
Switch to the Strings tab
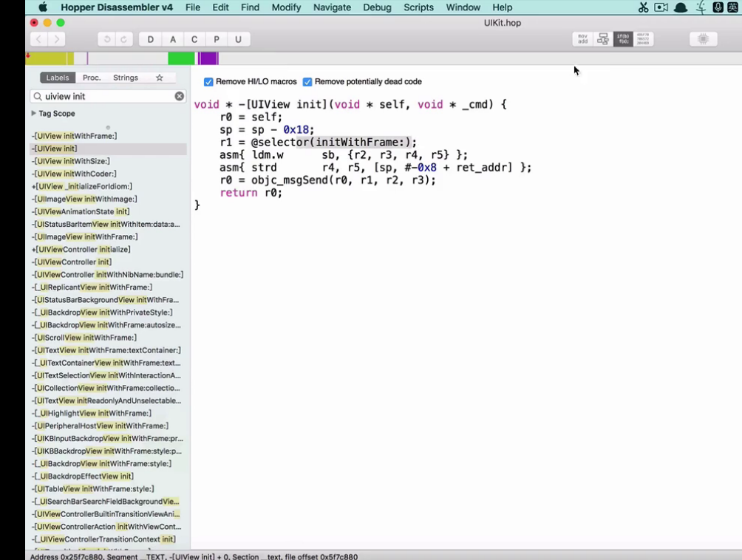coord(126,78)
